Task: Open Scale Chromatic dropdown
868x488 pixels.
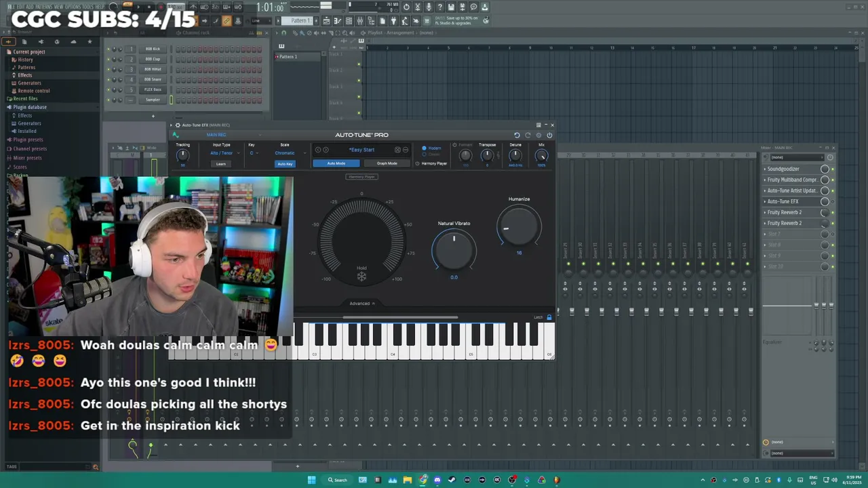Action: 290,153
